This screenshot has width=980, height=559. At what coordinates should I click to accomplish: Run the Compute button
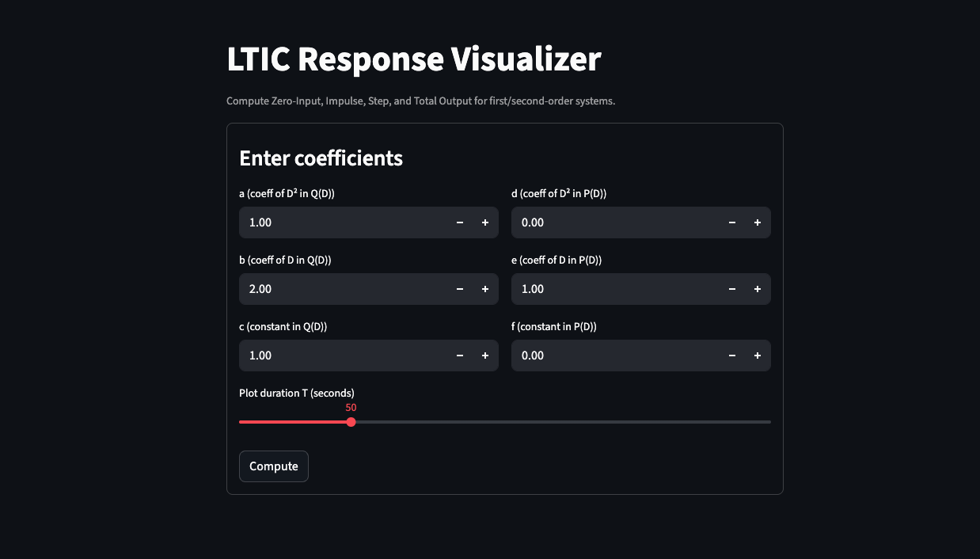pyautogui.click(x=274, y=466)
